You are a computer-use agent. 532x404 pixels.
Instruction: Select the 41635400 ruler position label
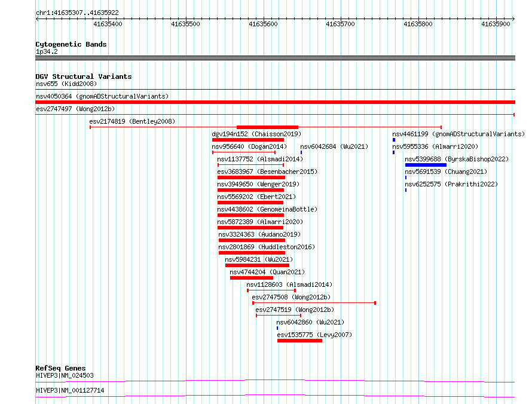[x=108, y=24]
